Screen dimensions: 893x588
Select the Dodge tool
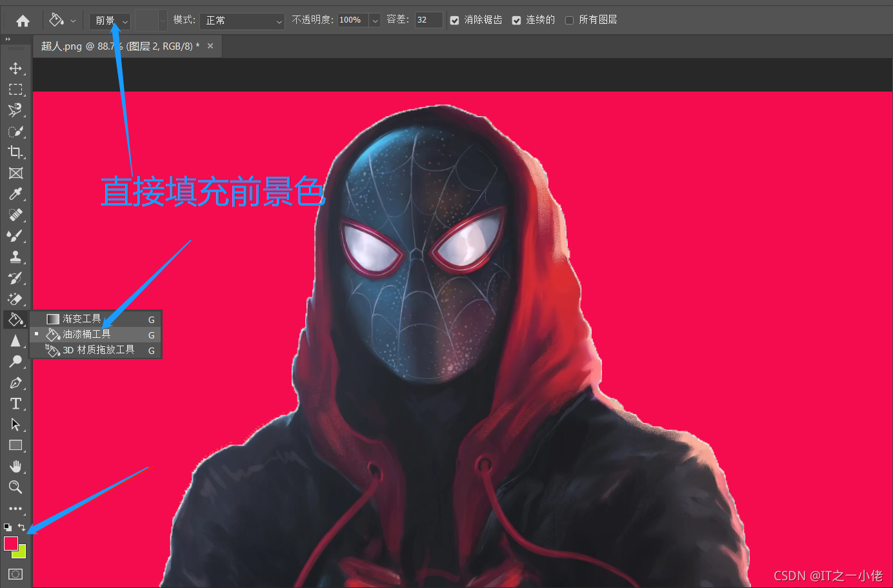15,362
